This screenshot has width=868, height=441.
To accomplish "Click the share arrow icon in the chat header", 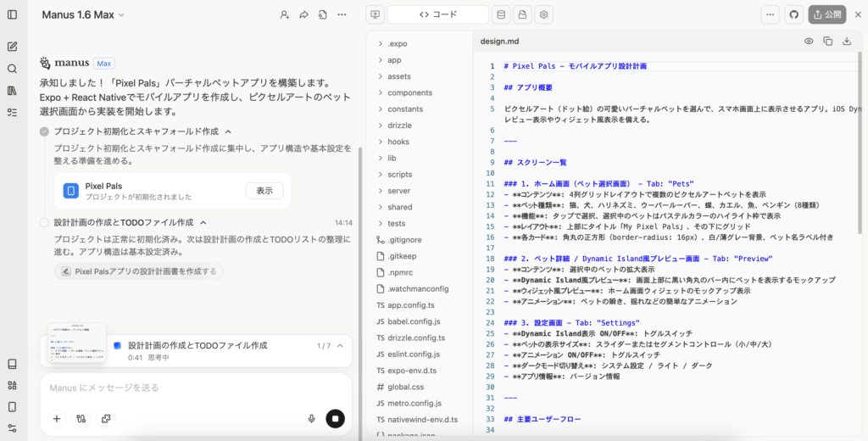I will coord(303,14).
